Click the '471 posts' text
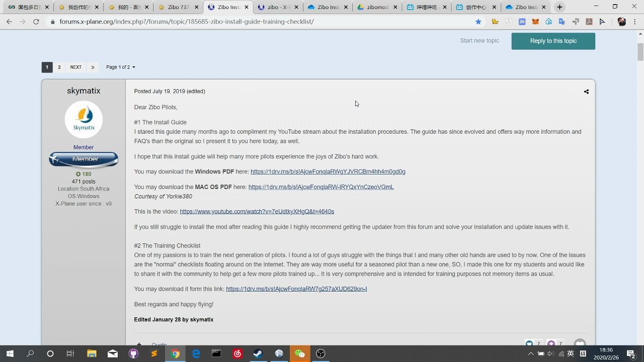The width and height of the screenshot is (644, 362). click(x=84, y=182)
